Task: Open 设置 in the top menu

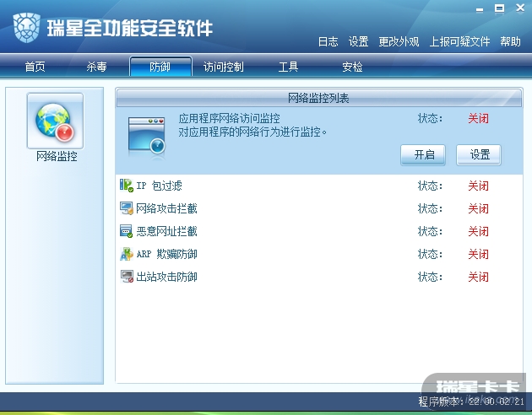Action: tap(358, 41)
